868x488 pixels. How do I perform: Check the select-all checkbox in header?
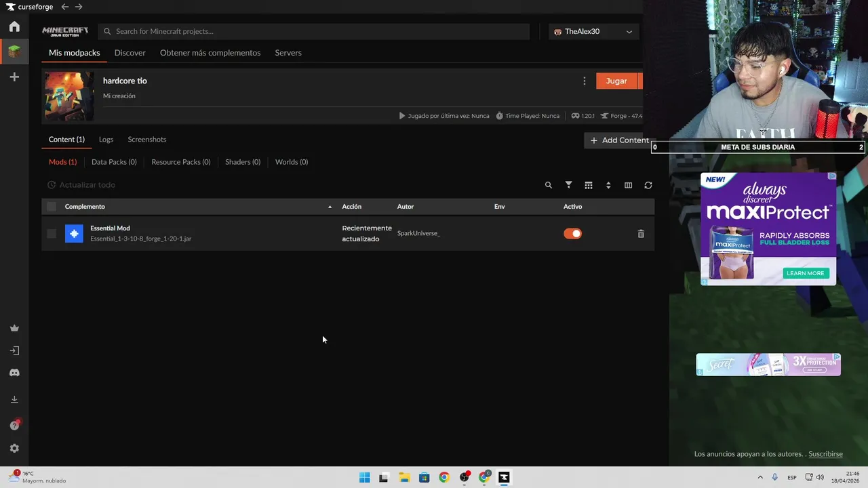(x=52, y=207)
